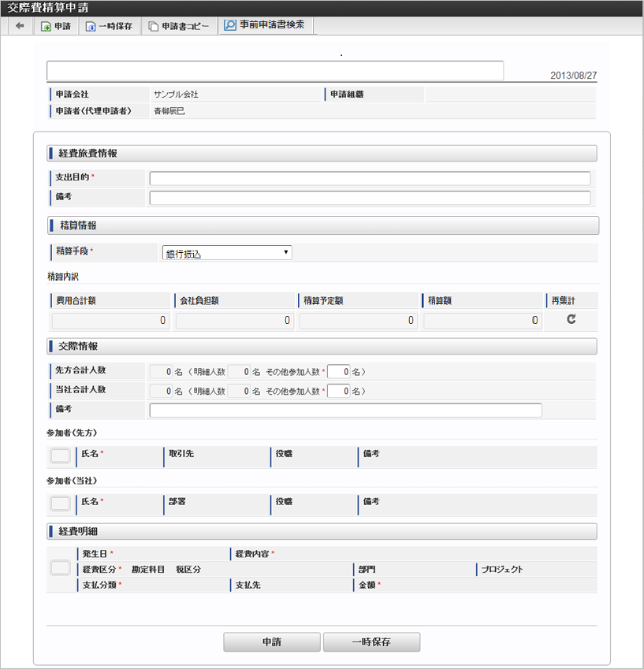Screen dimensions: 644x669
Task: Focus the 備考 field under 経費旅費情報
Action: (370, 198)
